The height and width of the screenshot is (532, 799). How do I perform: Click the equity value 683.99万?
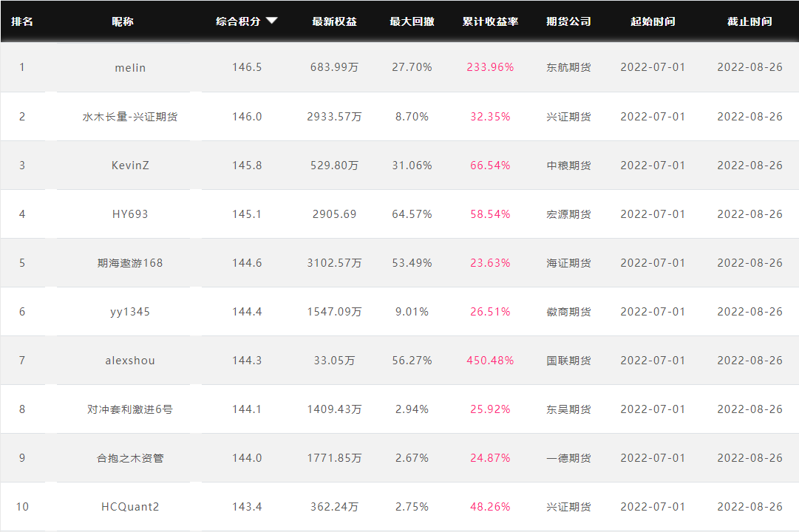(334, 67)
